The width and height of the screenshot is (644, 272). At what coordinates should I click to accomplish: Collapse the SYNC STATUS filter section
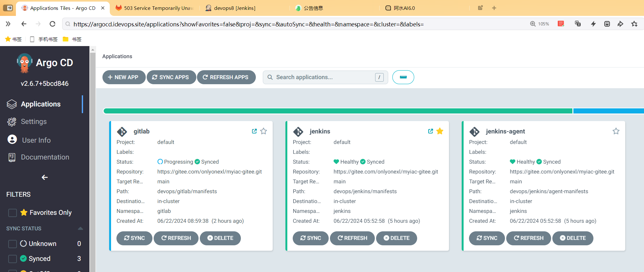tap(80, 228)
